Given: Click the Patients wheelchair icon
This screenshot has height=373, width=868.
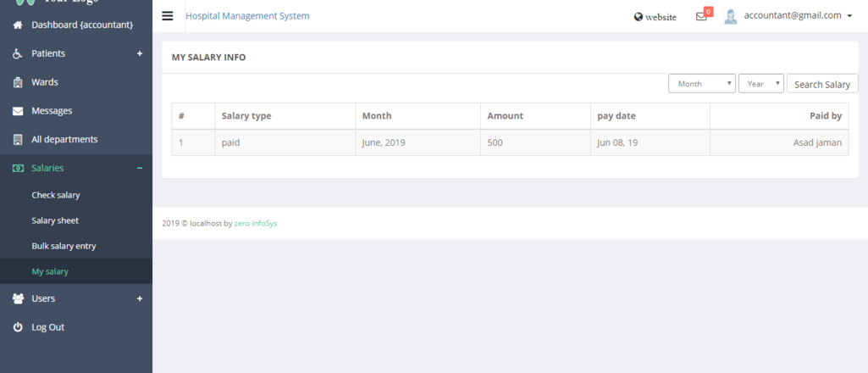Looking at the screenshot, I should (18, 53).
